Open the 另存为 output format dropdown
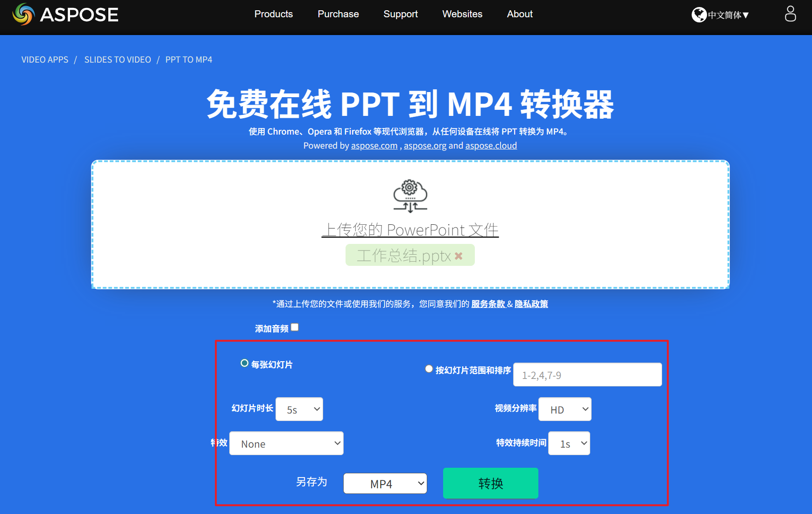 tap(385, 483)
